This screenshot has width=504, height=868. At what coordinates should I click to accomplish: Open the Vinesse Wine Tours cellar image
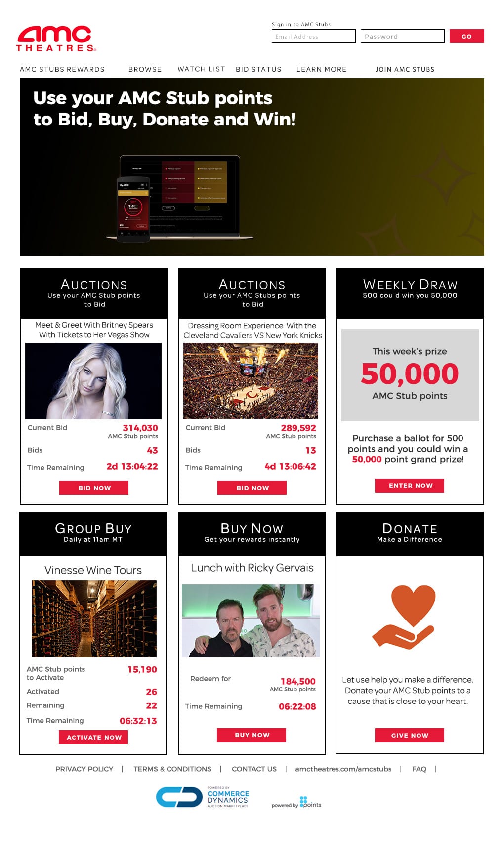pyautogui.click(x=94, y=619)
